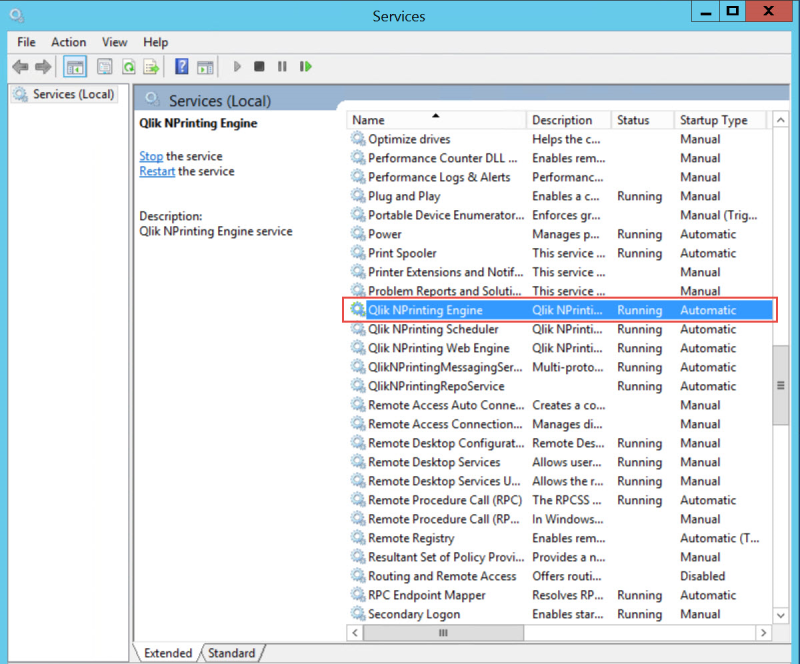Viewport: 800px width, 664px height.
Task: Open the Help icon in toolbar
Action: 182,67
